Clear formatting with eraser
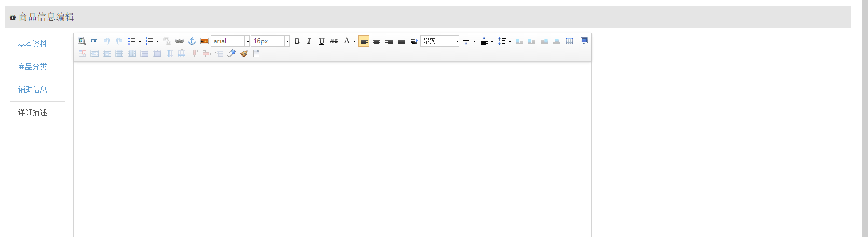Screen dimensions: 868x237 (x=231, y=54)
